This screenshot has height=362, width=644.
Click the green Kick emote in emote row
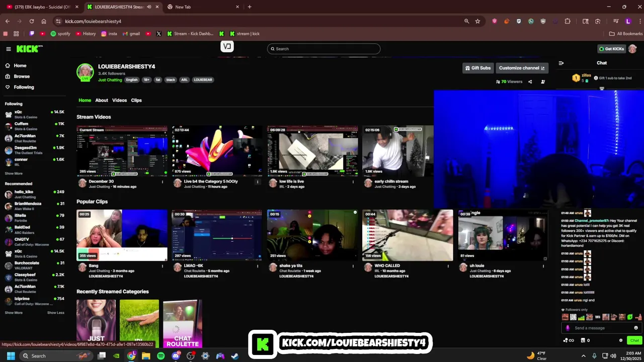[630, 317]
